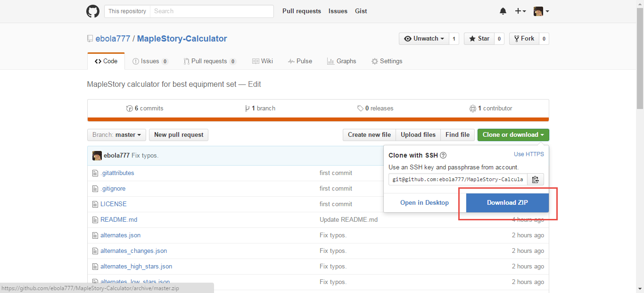Copy clone URL with clipboard icon
This screenshot has height=293, width=644.
[535, 180]
